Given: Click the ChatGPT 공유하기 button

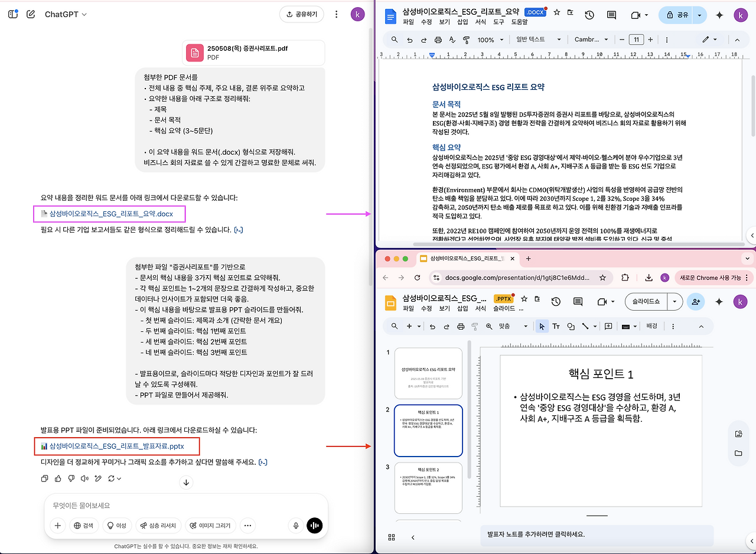Looking at the screenshot, I should point(301,14).
